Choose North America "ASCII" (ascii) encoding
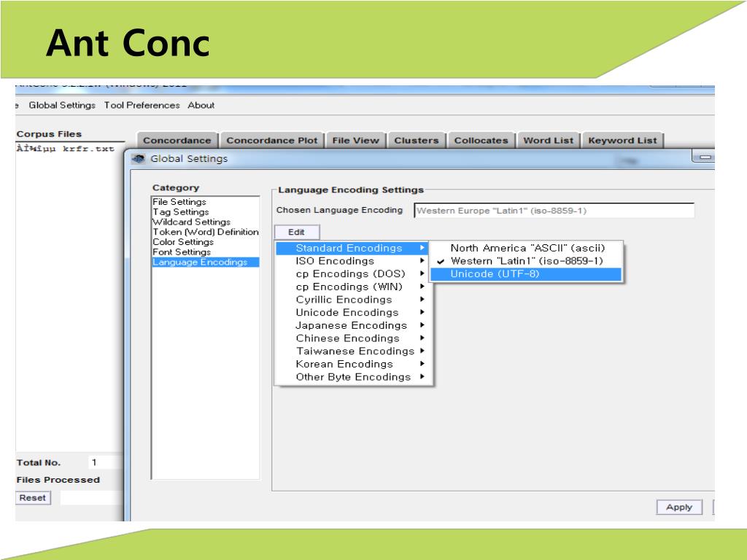The width and height of the screenshot is (747, 560). tap(526, 248)
